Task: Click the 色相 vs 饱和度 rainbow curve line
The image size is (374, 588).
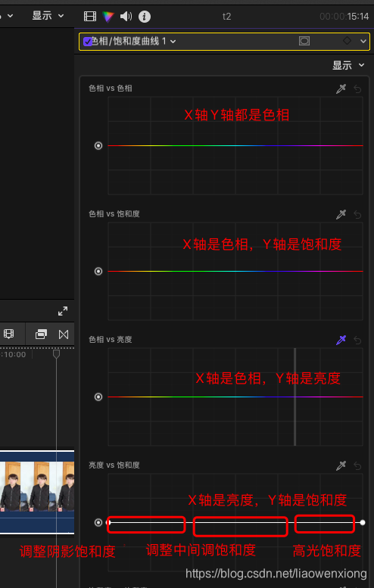Action: [235, 271]
